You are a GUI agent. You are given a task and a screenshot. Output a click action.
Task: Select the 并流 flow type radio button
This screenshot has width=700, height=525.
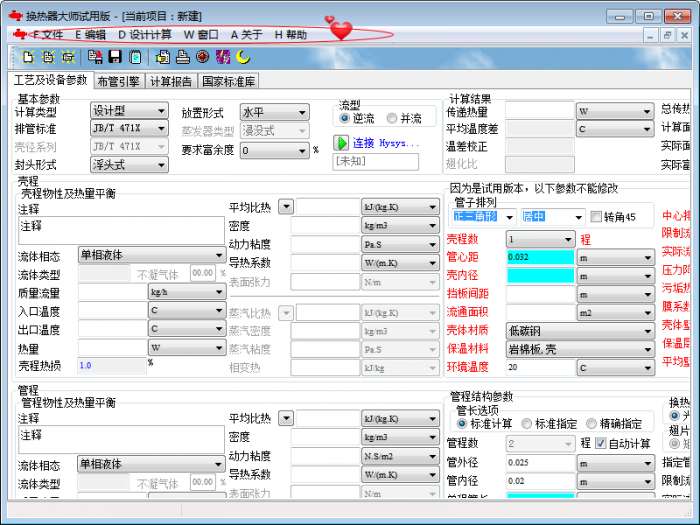[x=392, y=118]
